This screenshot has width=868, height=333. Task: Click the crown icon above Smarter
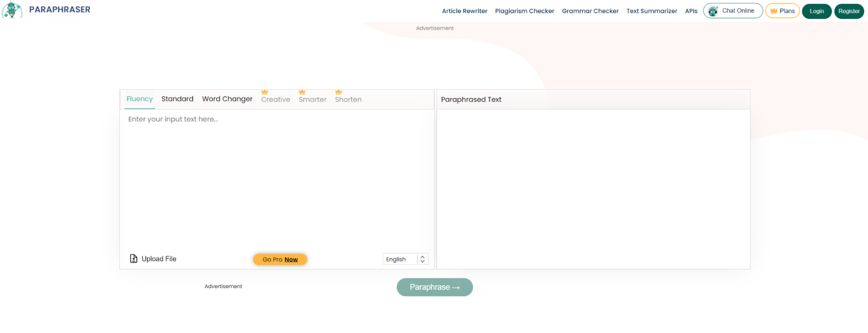(x=302, y=92)
